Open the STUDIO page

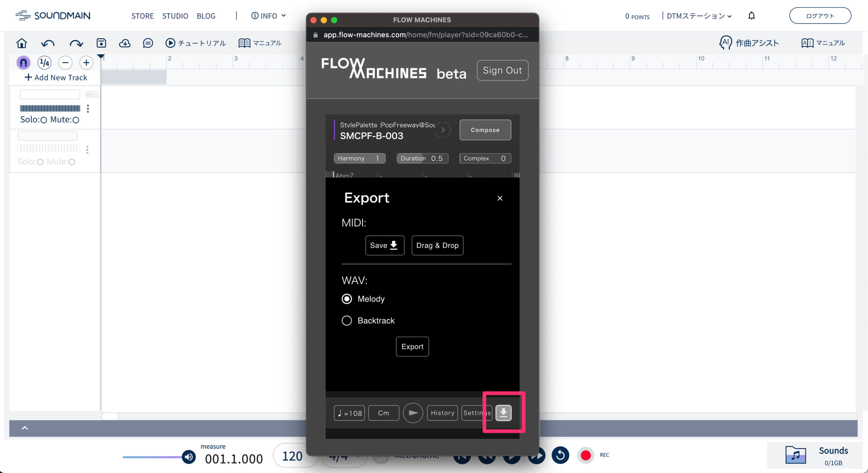(175, 16)
